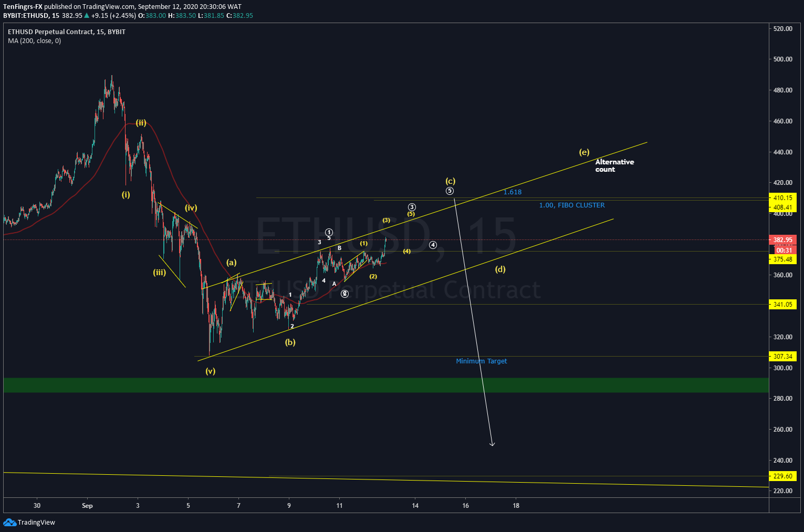
Task: Click the 30 date on the time axis
Action: (x=37, y=506)
